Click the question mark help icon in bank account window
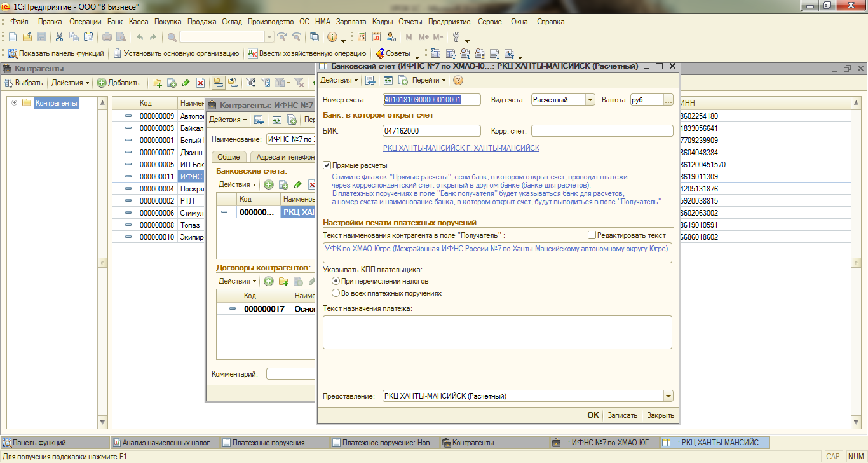Viewport: 868px width, 463px height. (x=458, y=80)
